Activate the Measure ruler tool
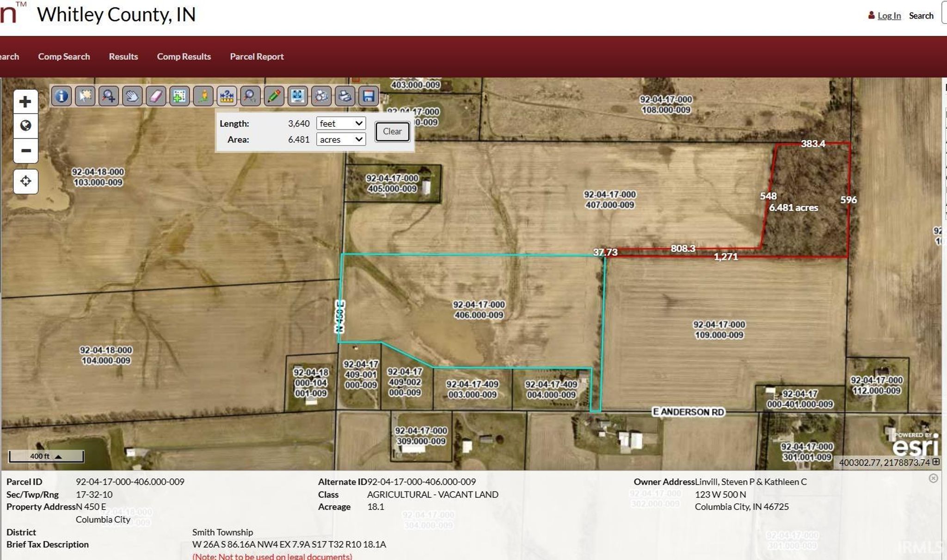The width and height of the screenshot is (947, 560). click(227, 96)
